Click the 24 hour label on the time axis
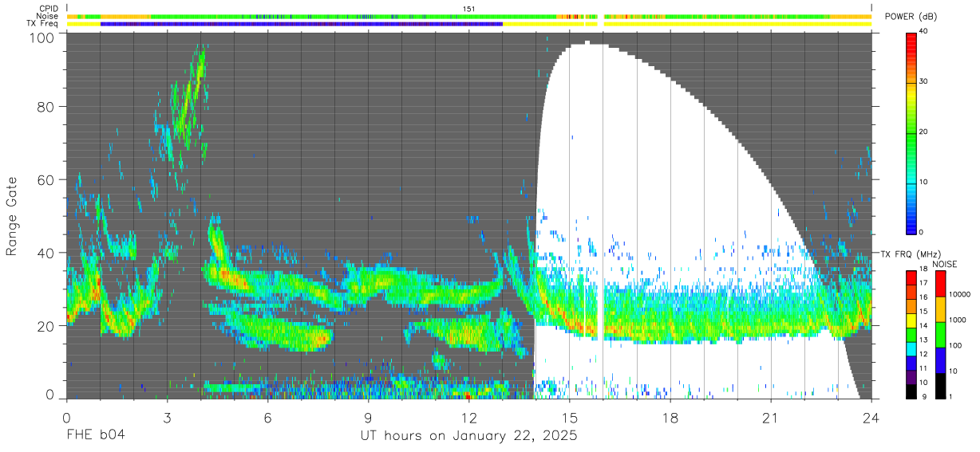The height and width of the screenshot is (452, 980). [871, 418]
